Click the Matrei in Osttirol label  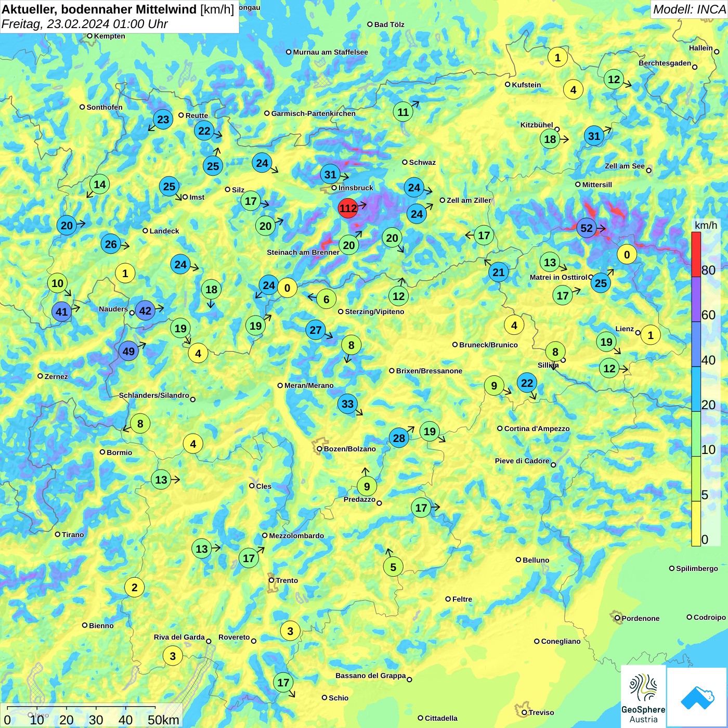pyautogui.click(x=558, y=277)
